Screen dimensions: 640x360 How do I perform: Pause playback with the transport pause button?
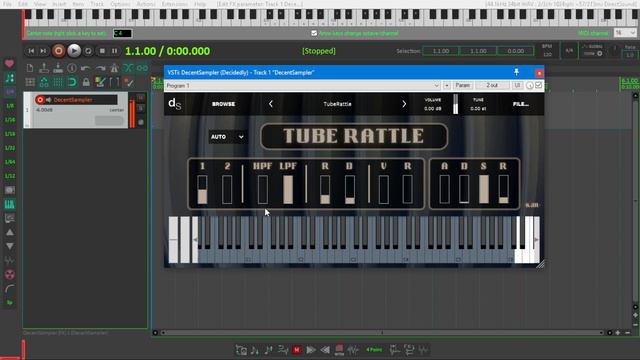tap(115, 51)
